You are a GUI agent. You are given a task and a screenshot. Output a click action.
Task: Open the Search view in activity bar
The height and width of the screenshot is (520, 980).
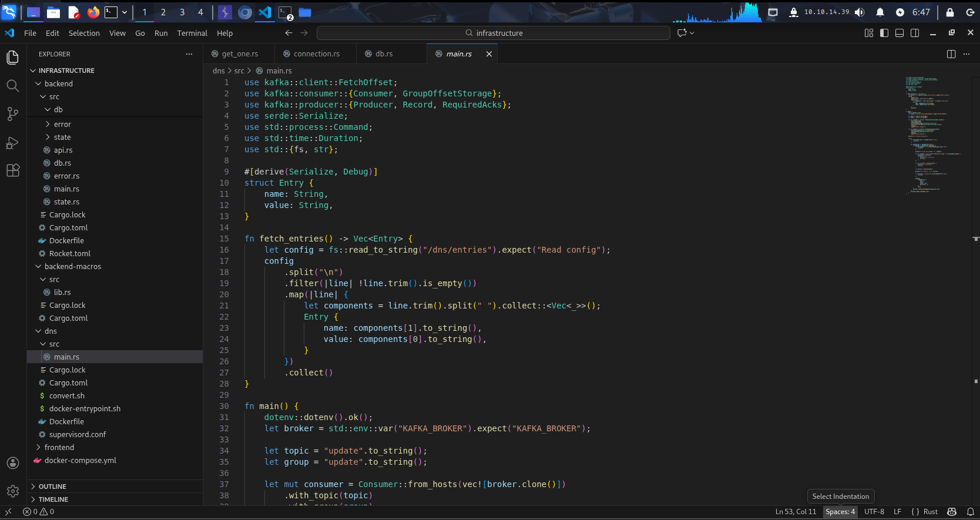12,86
